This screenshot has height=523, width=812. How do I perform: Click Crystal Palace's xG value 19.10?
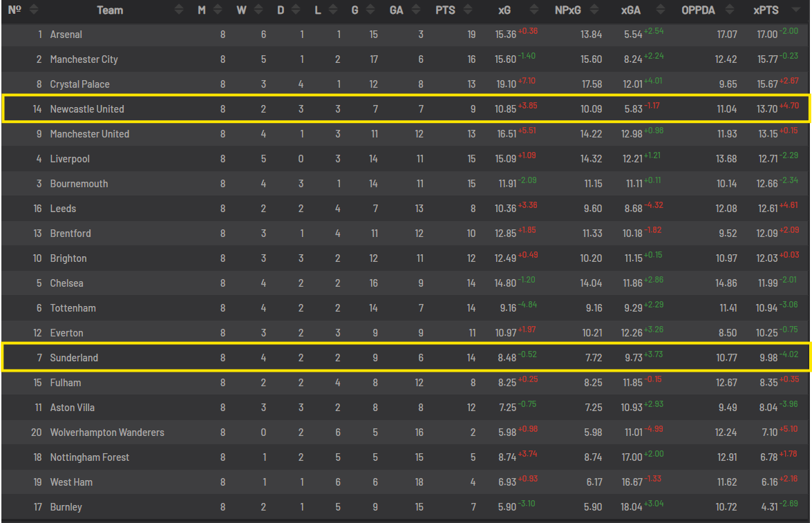click(506, 84)
